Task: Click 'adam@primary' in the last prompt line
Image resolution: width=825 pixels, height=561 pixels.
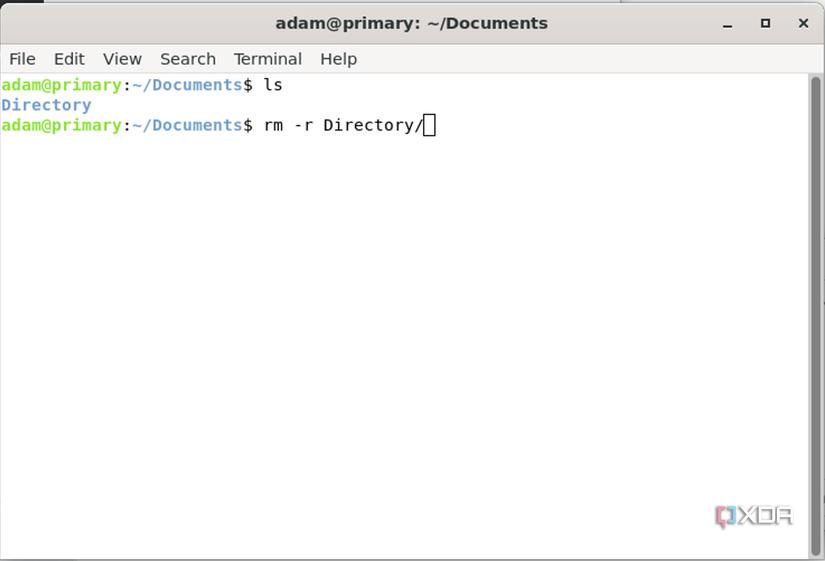Action: 61,125
